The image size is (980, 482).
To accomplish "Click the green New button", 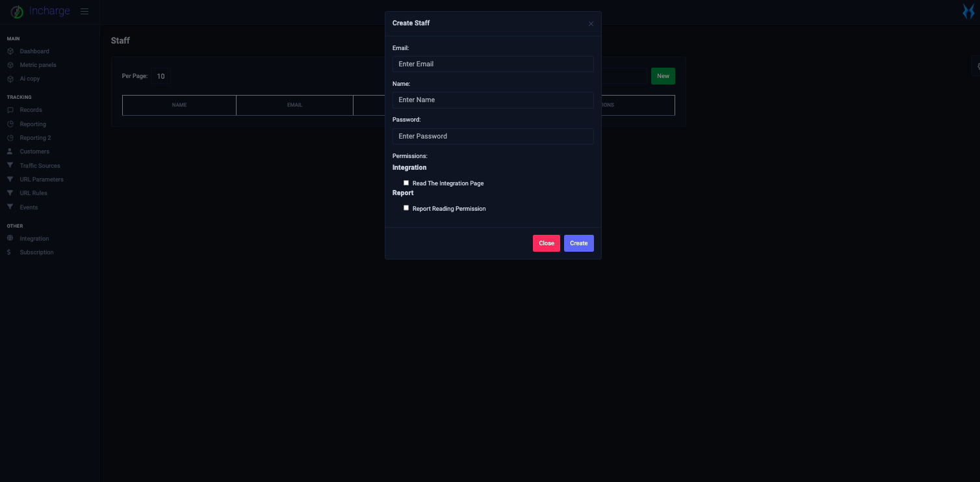I will pos(663,76).
